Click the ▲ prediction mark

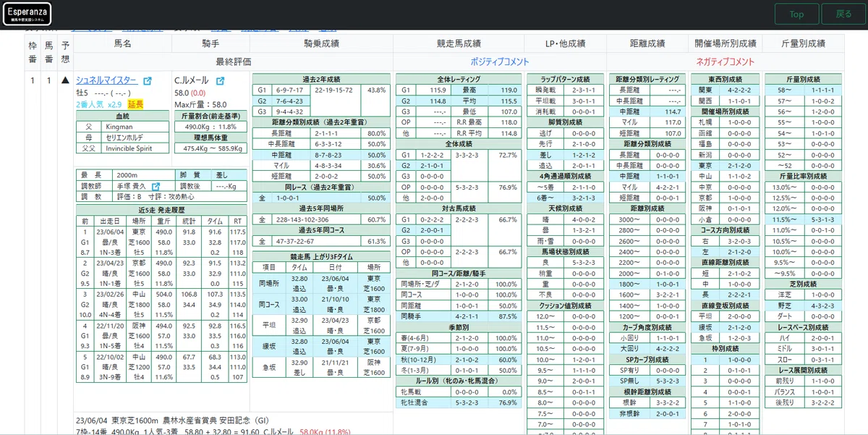(65, 81)
